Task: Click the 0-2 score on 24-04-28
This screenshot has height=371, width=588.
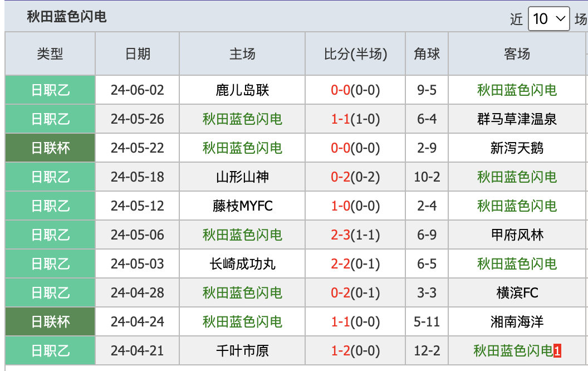Action: click(x=341, y=292)
